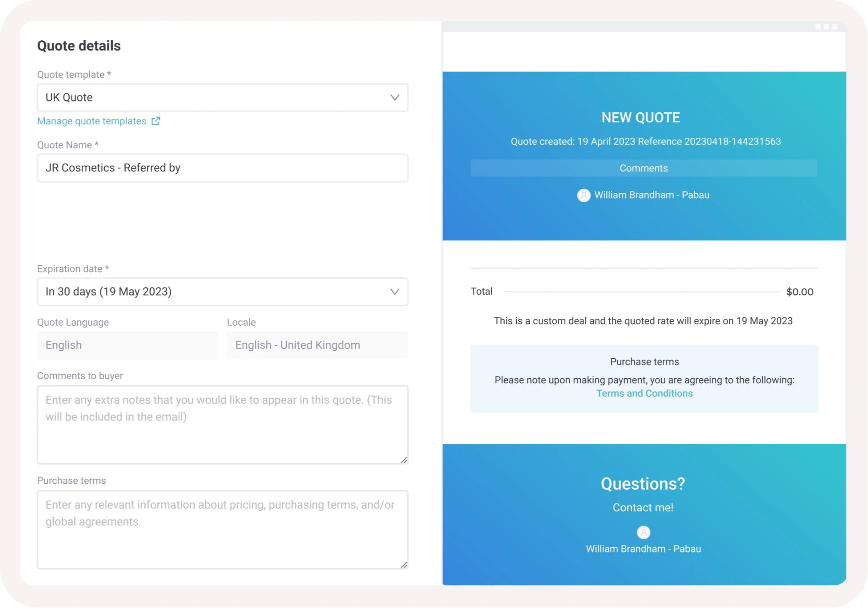Click Manage quote templates link
The height and width of the screenshot is (608, 868).
pyautogui.click(x=92, y=121)
